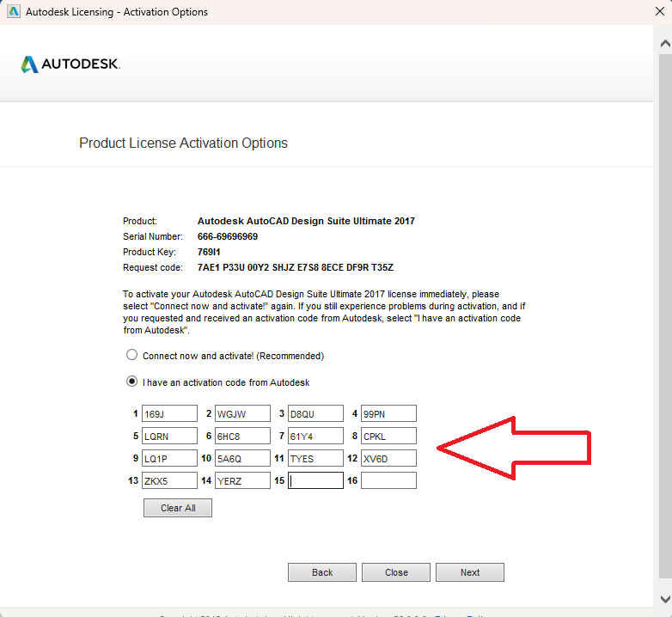Viewport: 672px width, 617px height.
Task: Click the product name AutoCAD Design Suite Ultimate 2017
Action: click(306, 221)
